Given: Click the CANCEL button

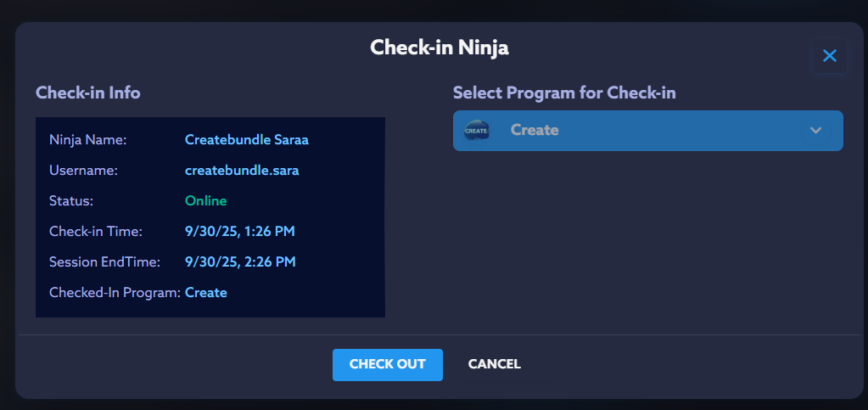Looking at the screenshot, I should 494,364.
